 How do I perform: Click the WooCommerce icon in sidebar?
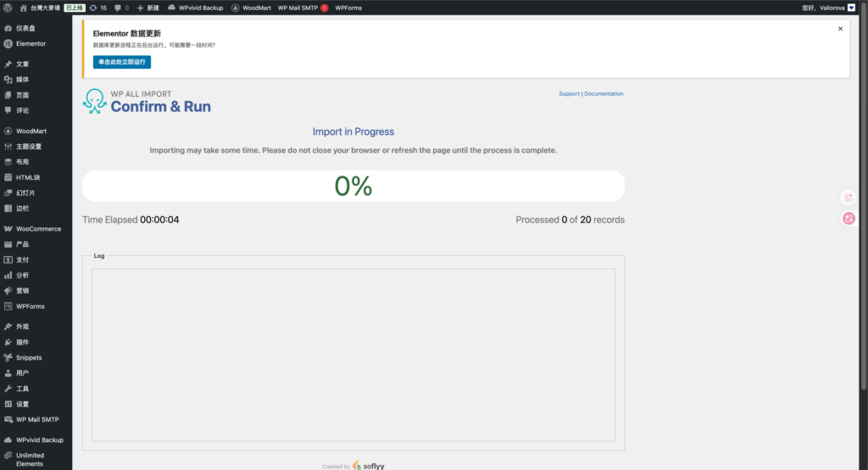pos(8,229)
